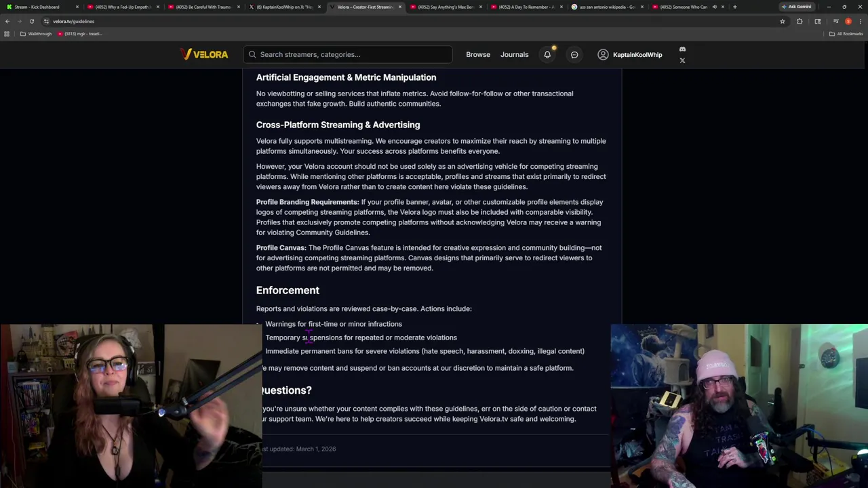Close the Velora Creator-First Streaming tab
The width and height of the screenshot is (868, 488).
pos(400,7)
